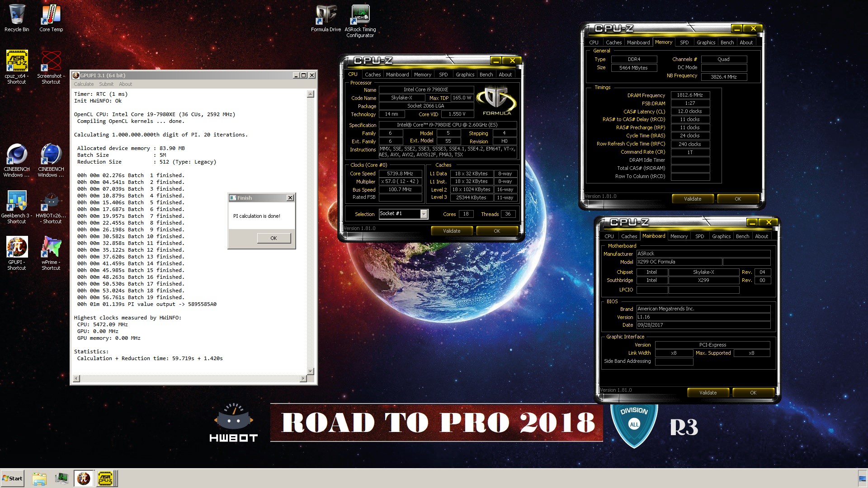
Task: Click the Server Manager taskbar icon
Action: pyautogui.click(x=61, y=479)
